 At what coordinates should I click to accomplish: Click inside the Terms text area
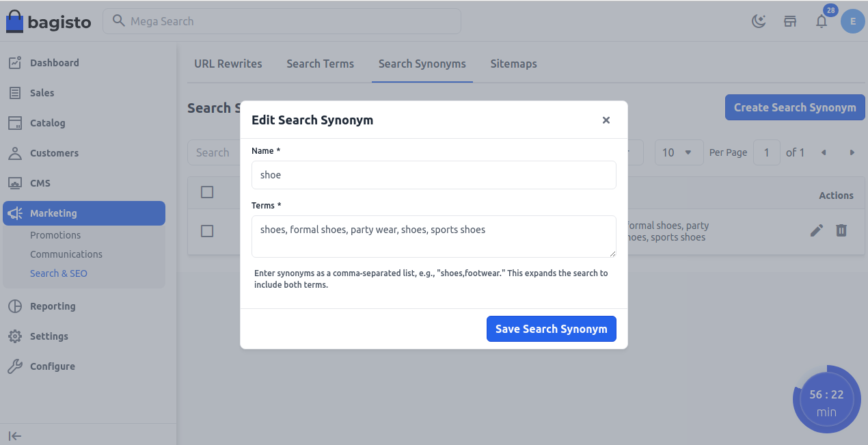coord(433,236)
